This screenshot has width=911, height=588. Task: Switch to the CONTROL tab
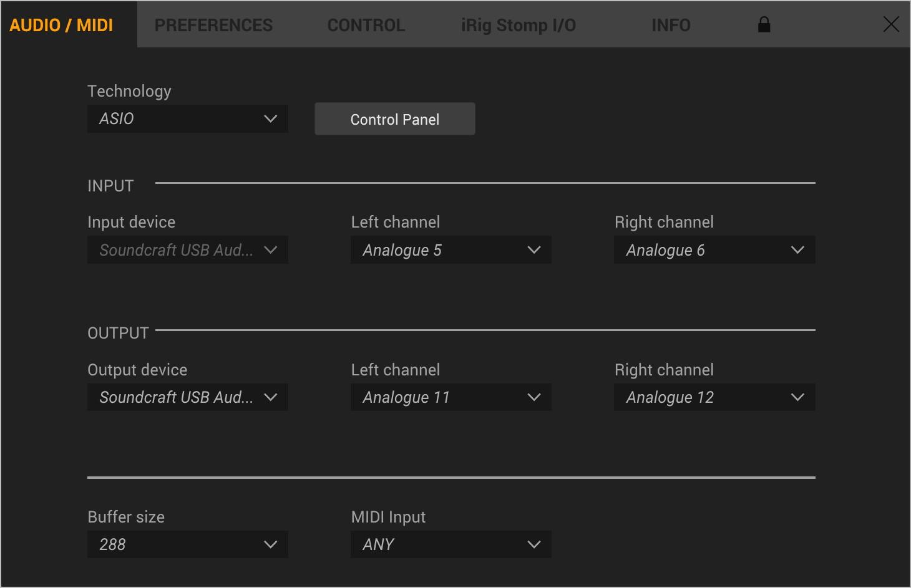click(x=366, y=25)
